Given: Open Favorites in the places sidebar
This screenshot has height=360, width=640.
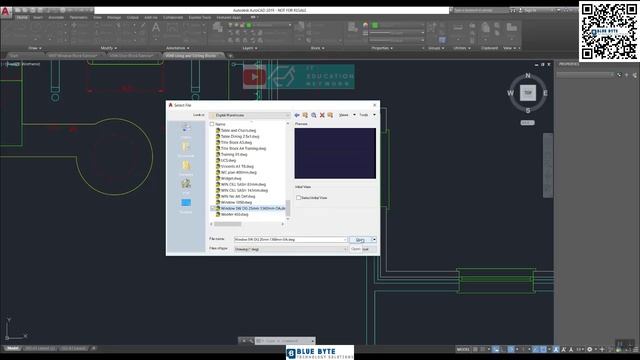Looking at the screenshot, I should coord(186,167).
